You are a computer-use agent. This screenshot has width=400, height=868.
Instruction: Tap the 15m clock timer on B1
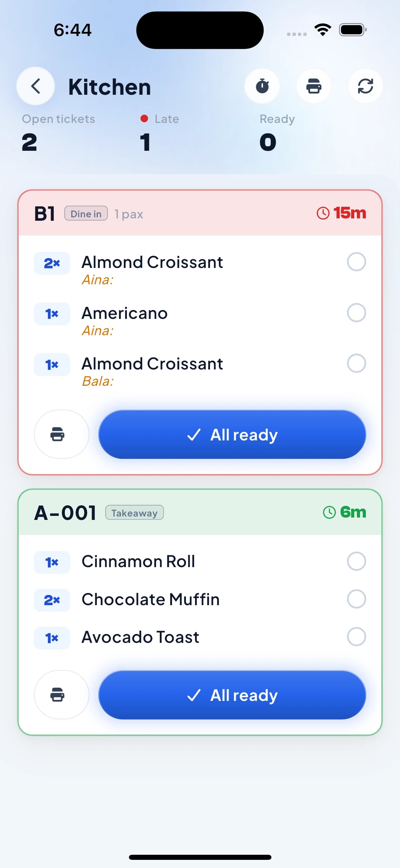(341, 213)
